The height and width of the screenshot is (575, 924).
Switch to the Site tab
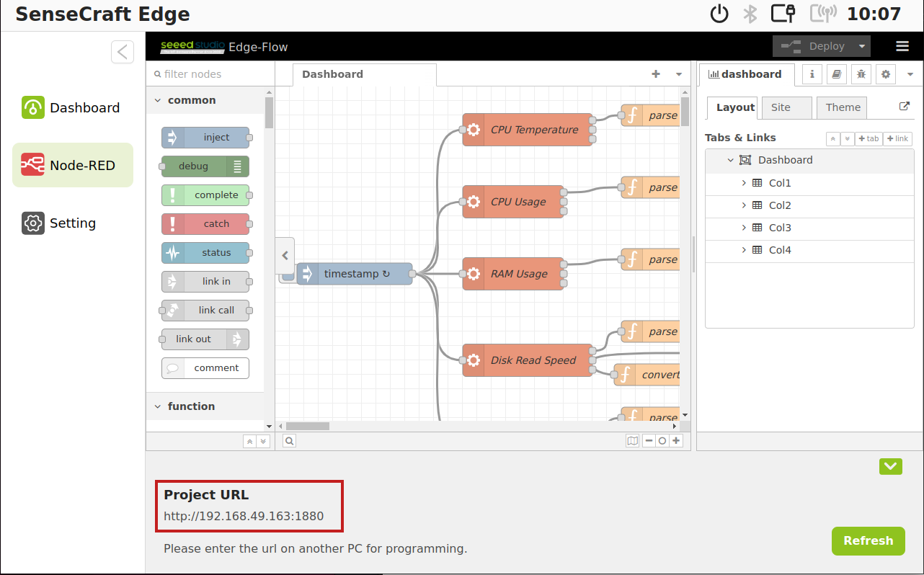point(786,107)
